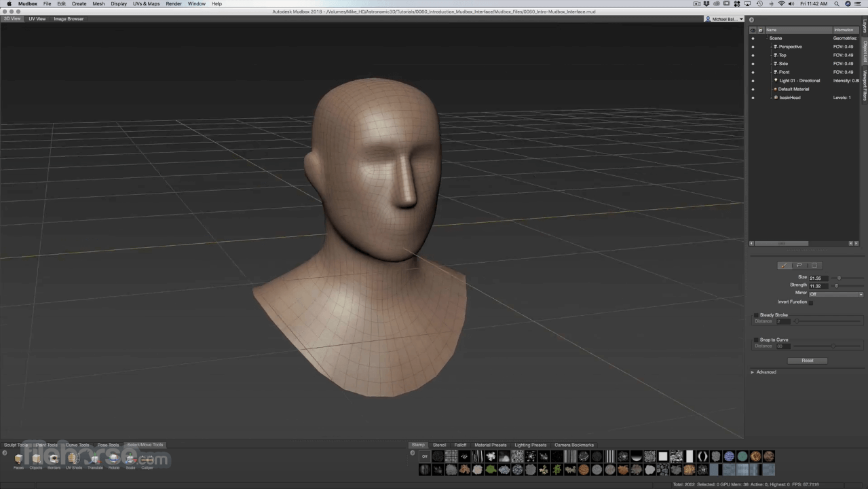Click the 'Off' stamp in tray

click(424, 456)
